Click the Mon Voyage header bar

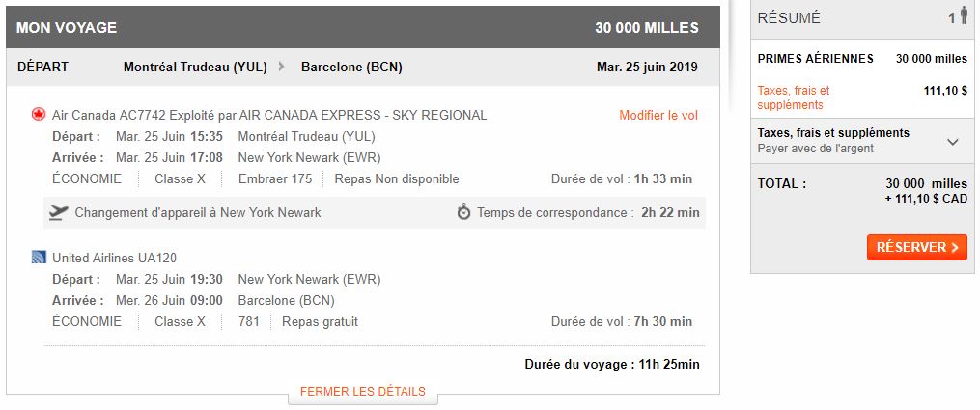(362, 28)
